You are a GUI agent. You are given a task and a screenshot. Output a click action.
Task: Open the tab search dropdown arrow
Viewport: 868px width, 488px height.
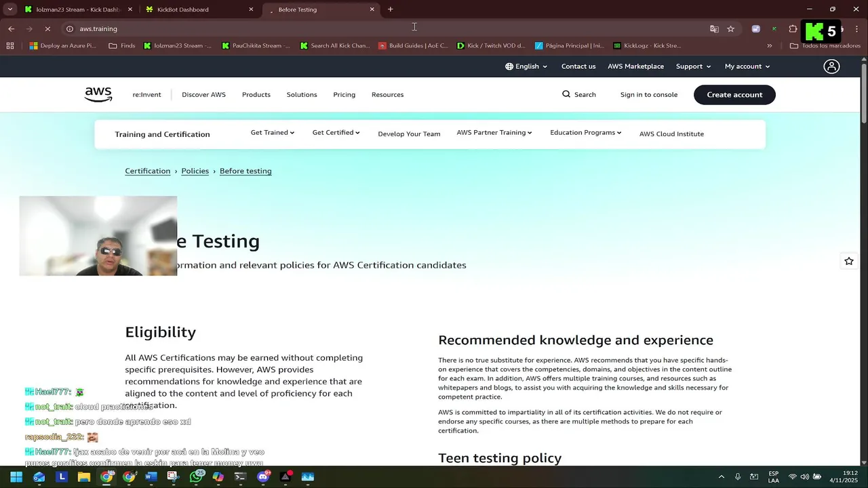9,9
